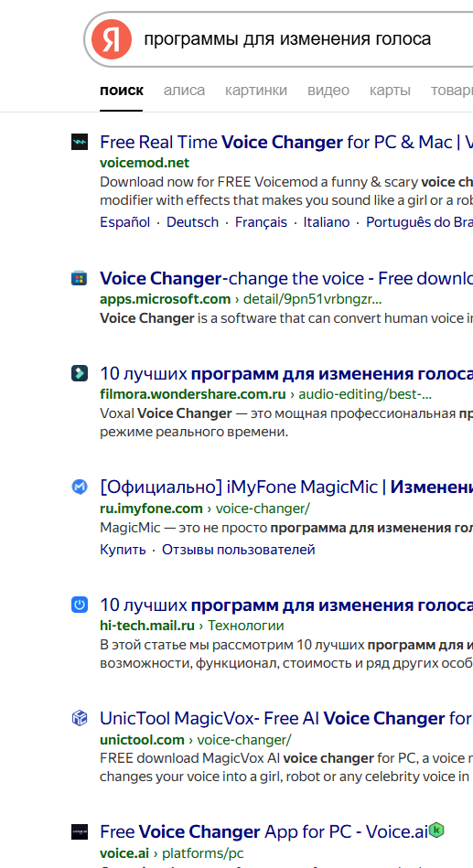The height and width of the screenshot is (868, 473).
Task: Open the unictool.com domain link
Action: pos(142,740)
